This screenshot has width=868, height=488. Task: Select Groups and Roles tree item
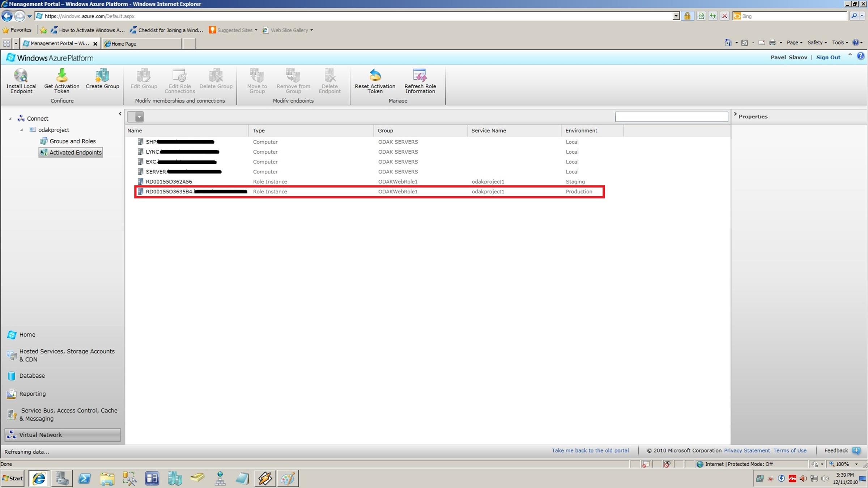pos(68,141)
